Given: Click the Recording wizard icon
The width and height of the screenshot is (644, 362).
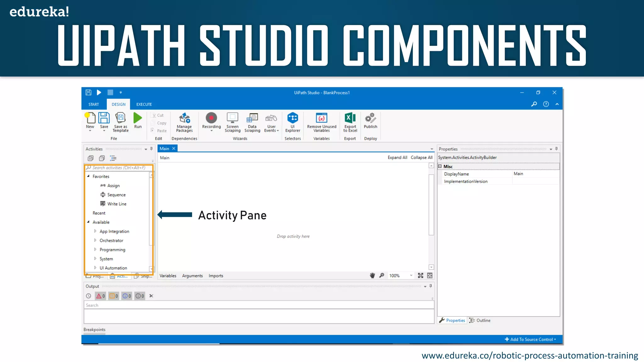Looking at the screenshot, I should point(211,118).
